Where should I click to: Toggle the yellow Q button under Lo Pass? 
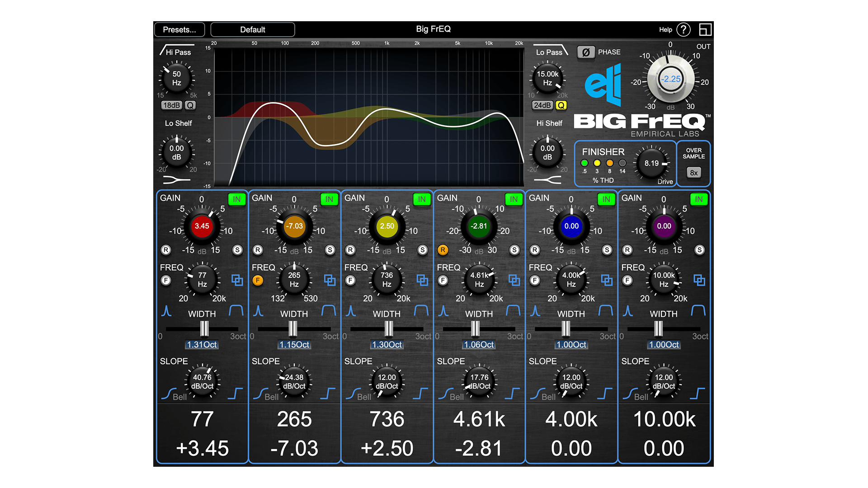tap(561, 105)
